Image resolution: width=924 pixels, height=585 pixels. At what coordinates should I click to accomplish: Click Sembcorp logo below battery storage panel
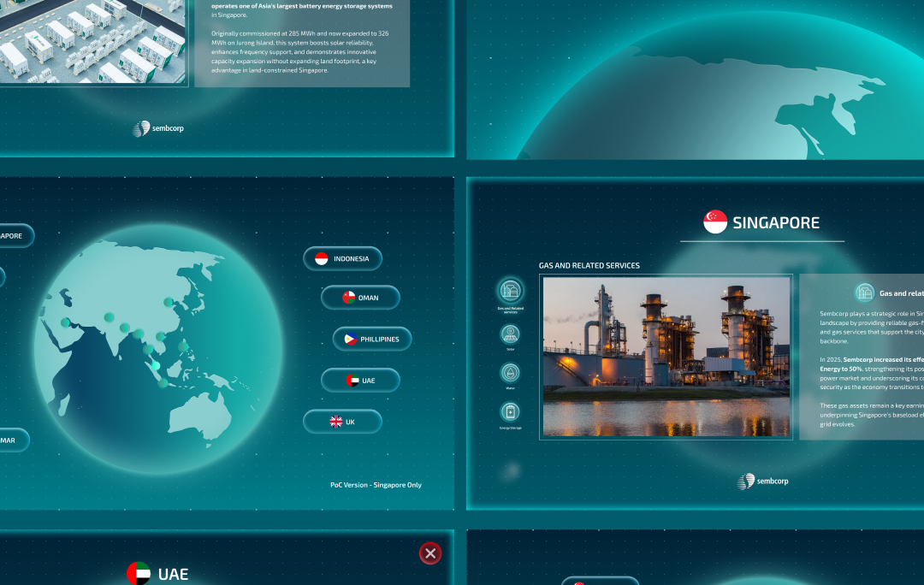click(x=158, y=128)
